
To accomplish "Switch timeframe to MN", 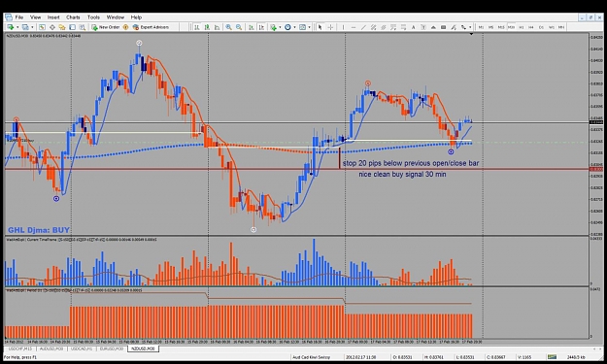I will 561,27.
